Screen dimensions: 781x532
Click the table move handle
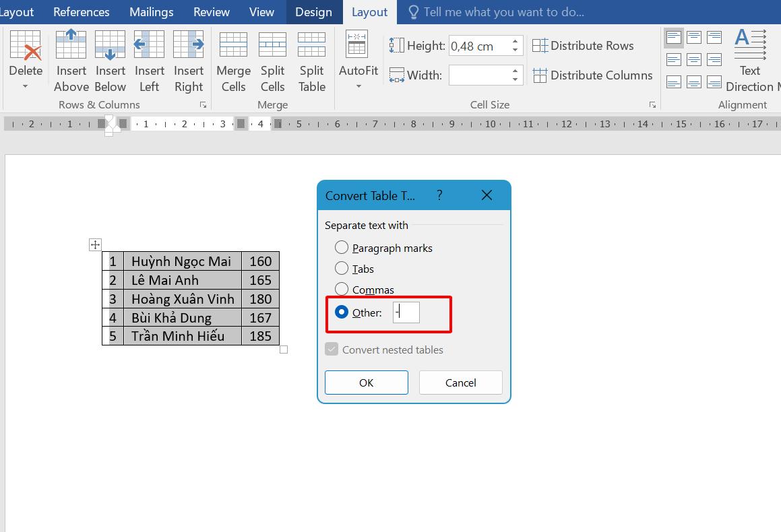point(95,244)
